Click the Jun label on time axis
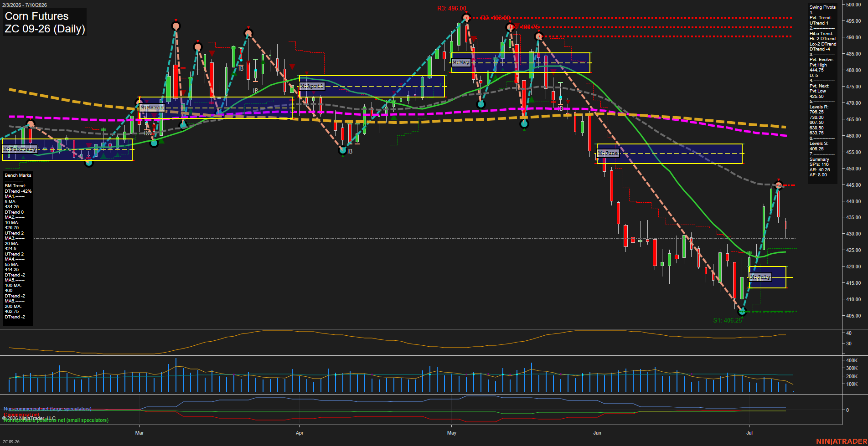 [x=597, y=433]
